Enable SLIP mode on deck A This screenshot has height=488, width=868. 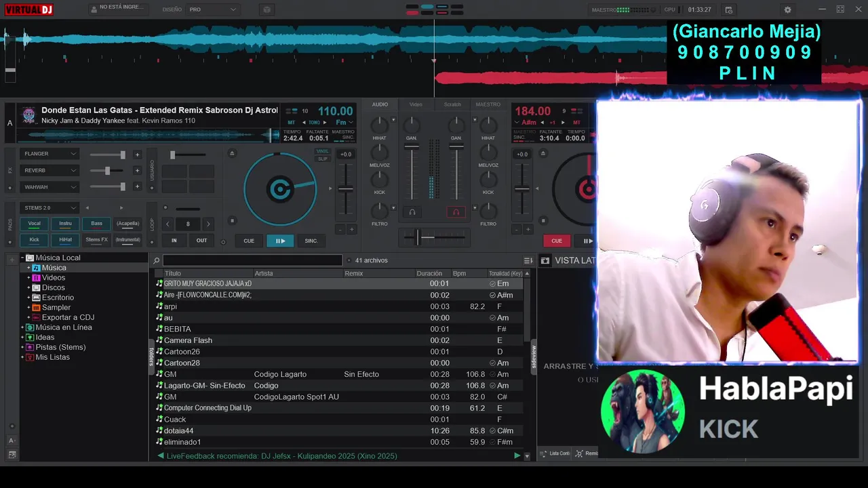pyautogui.click(x=323, y=159)
